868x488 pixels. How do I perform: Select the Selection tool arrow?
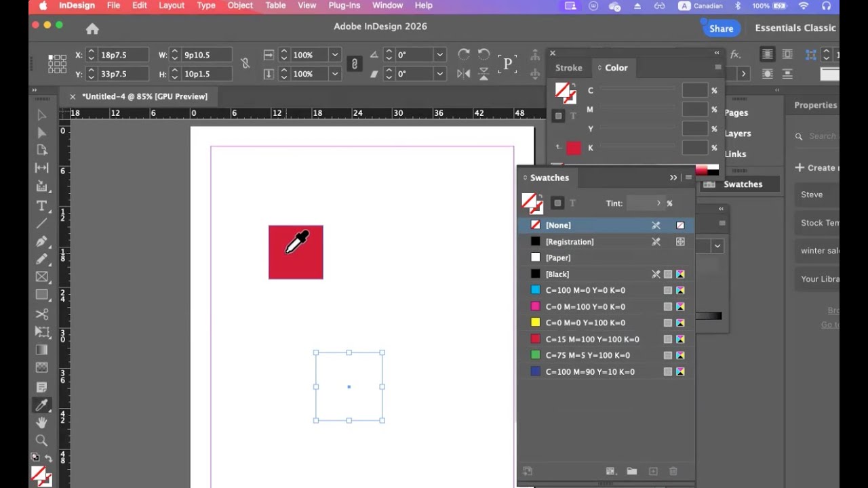[x=42, y=115]
